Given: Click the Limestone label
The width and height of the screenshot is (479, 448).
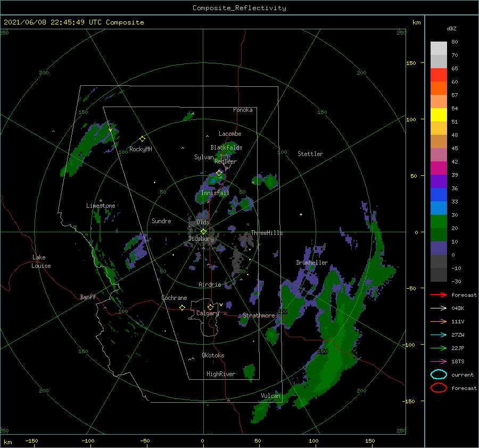Looking at the screenshot, I should [x=101, y=206].
